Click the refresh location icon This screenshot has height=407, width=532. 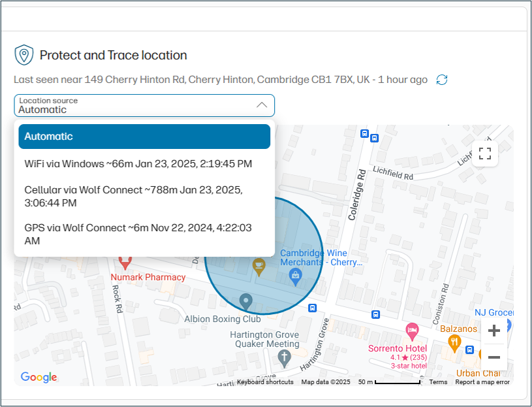tap(442, 79)
